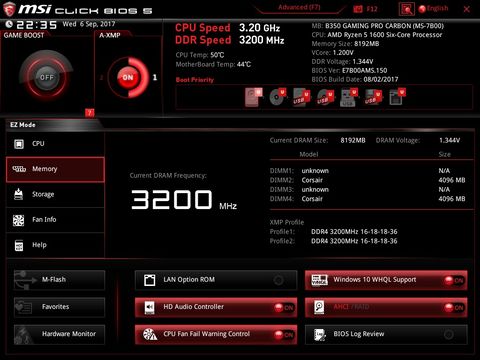The width and height of the screenshot is (480, 360).
Task: Select the USB CD disc boot icon
Action: [x=325, y=98]
